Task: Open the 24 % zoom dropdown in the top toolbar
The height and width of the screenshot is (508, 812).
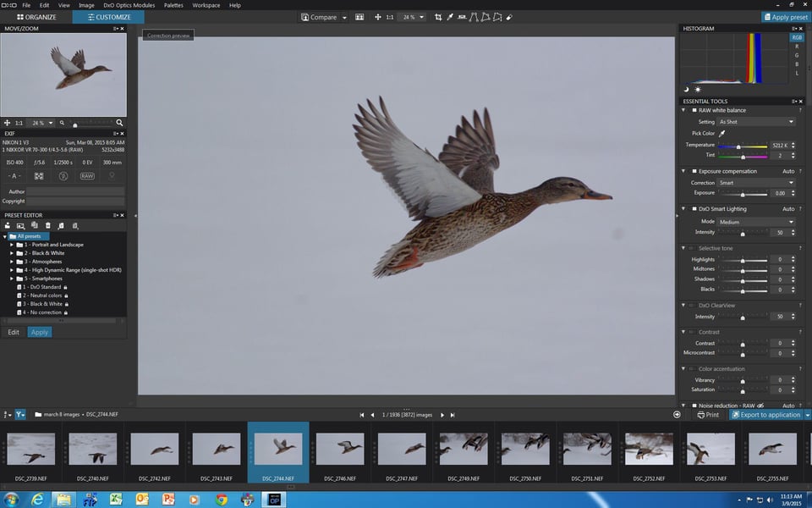Action: pos(413,17)
